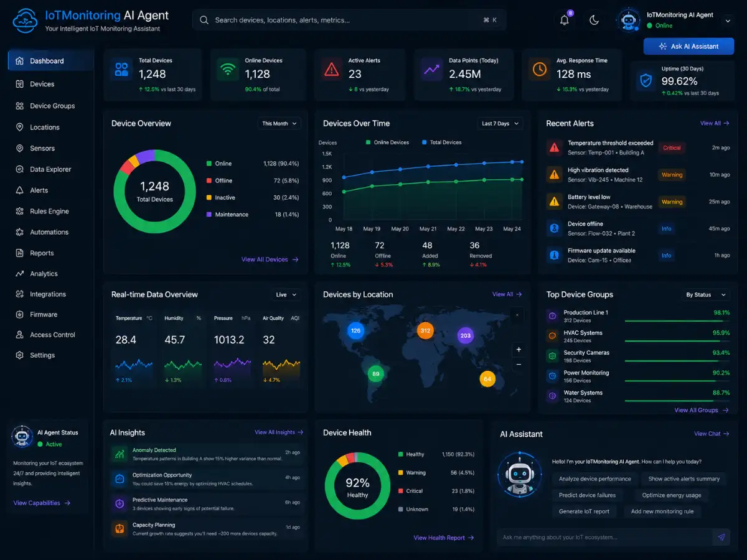747x560 pixels.
Task: Click the 64 map location marker
Action: tap(487, 379)
